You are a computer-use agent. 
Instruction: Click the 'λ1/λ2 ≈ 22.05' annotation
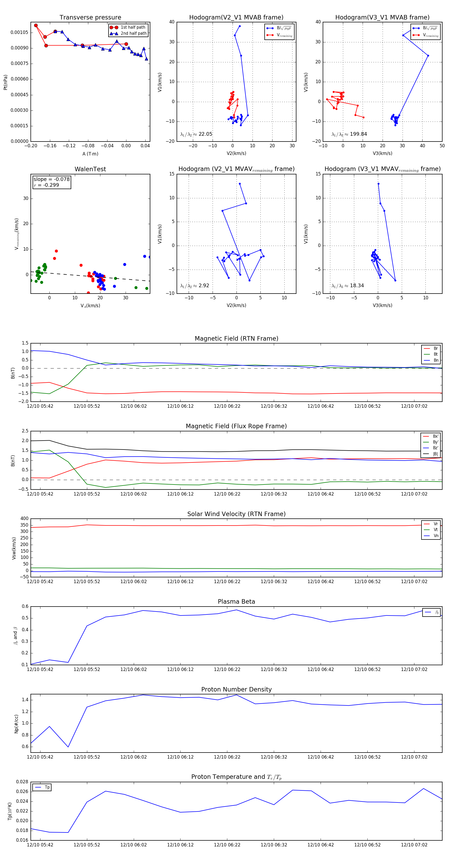point(196,134)
